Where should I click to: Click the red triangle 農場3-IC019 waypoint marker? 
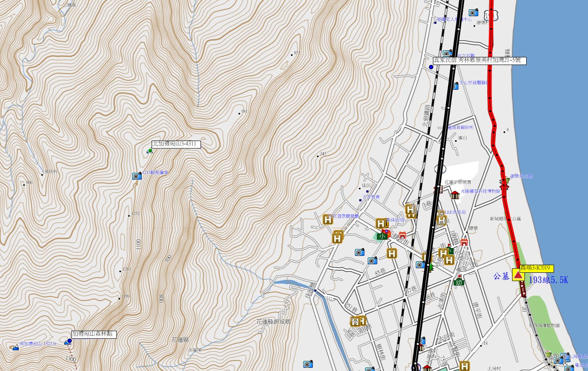[518, 275]
